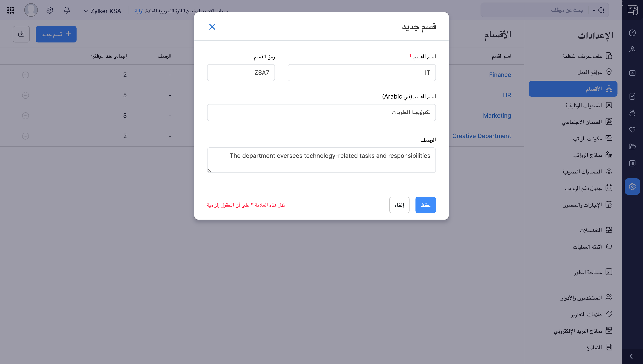Open the notifications bell icon
Image resolution: width=643 pixels, height=364 pixels.
click(x=67, y=10)
